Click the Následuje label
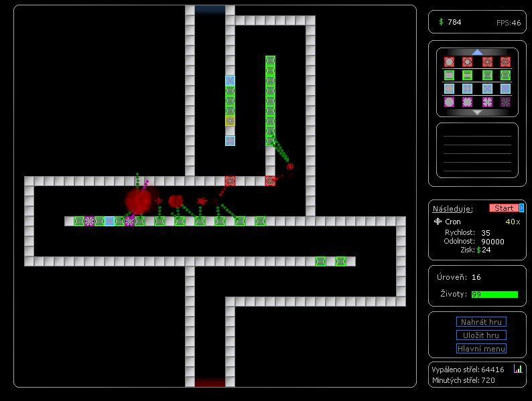Viewport: 532px width, 401px height. [x=453, y=209]
